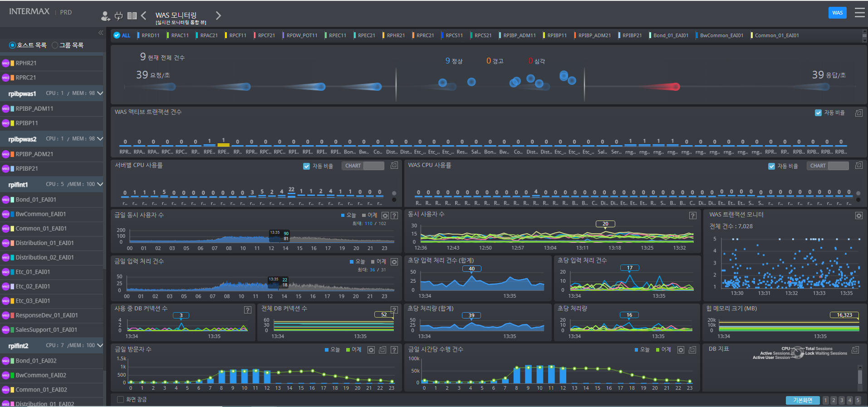Open help icon of 전체 DB 커넥션 수
Screen dimensions: 868x407
point(394,310)
